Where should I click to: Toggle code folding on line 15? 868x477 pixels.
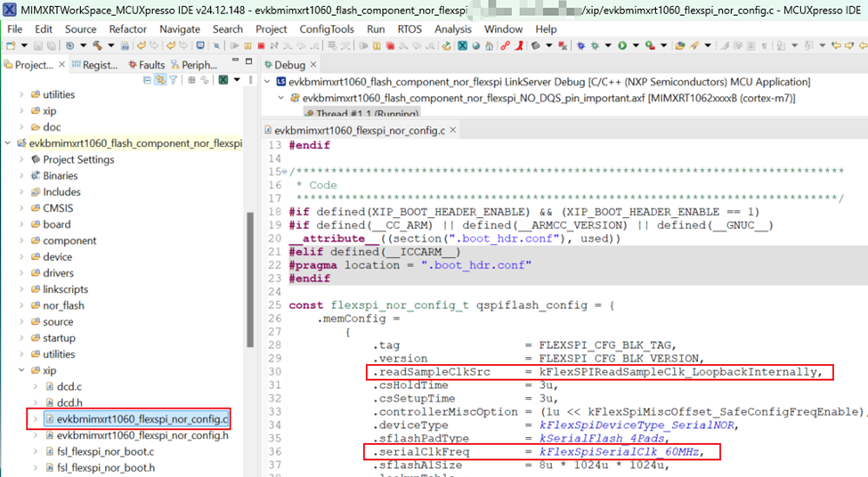[285, 172]
